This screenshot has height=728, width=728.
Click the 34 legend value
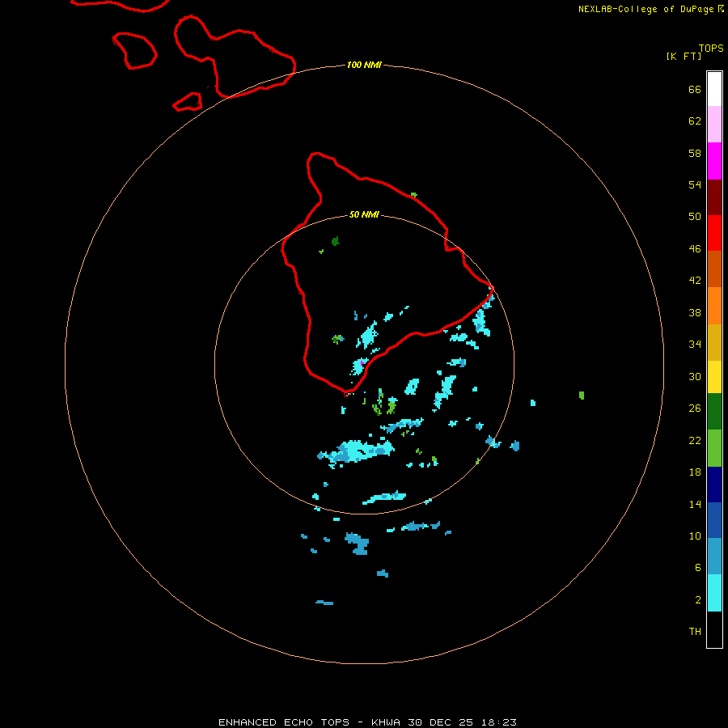coord(695,344)
